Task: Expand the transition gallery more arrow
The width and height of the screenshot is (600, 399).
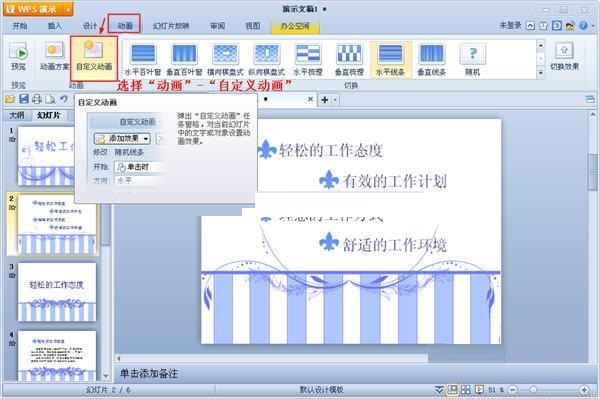Action: [540, 72]
